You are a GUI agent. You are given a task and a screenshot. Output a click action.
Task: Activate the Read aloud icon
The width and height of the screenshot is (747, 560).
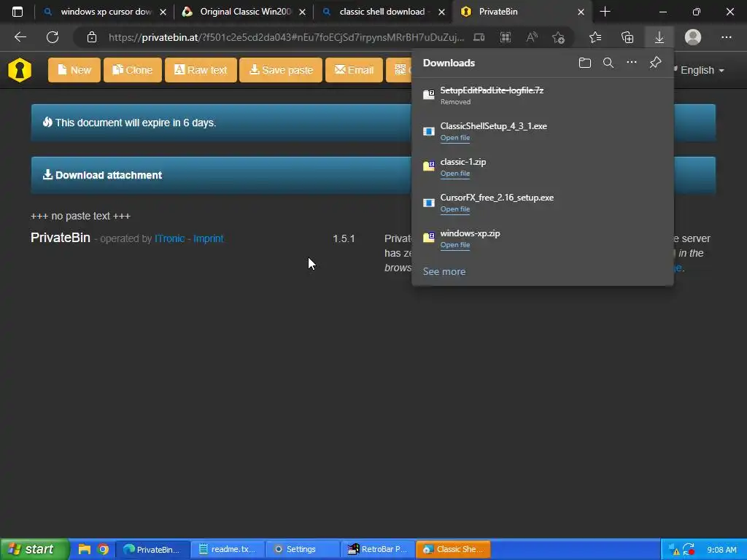(x=532, y=37)
